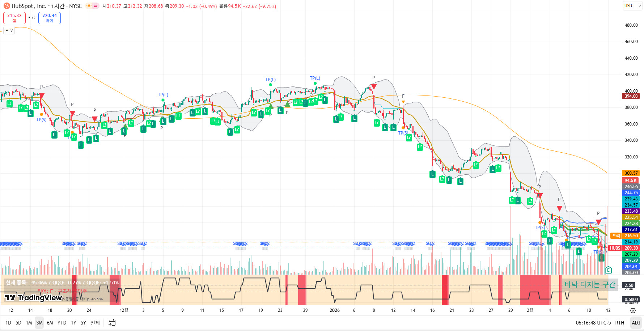Select the 5Y time range

click(83, 323)
